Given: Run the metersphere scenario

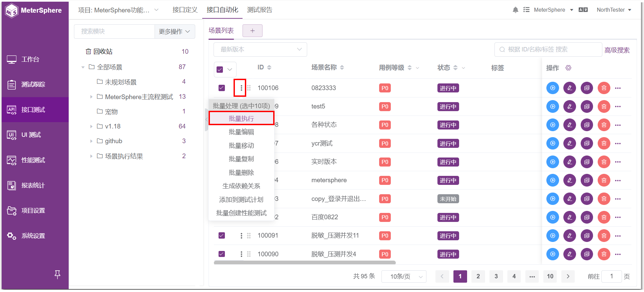Looking at the screenshot, I should (x=553, y=180).
